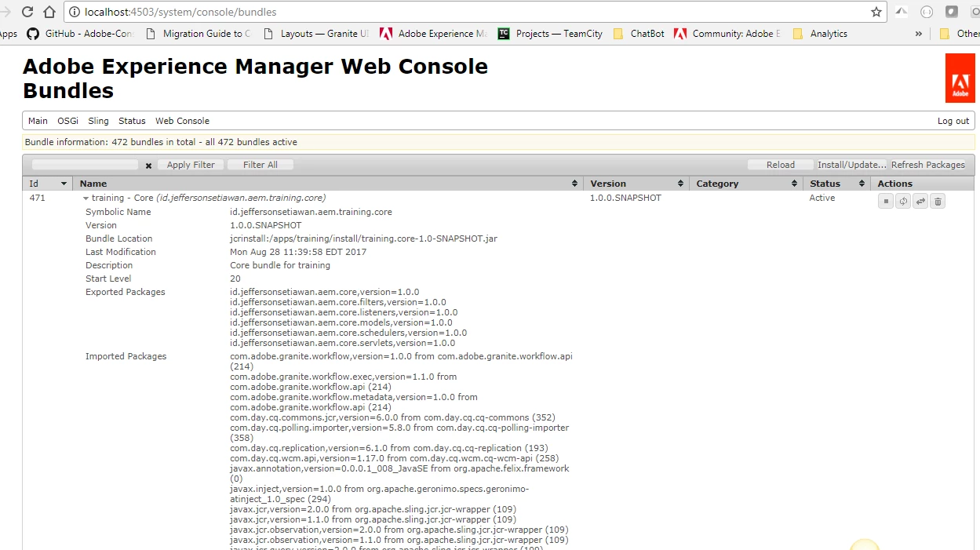Select the Start Level value 20

(x=235, y=279)
